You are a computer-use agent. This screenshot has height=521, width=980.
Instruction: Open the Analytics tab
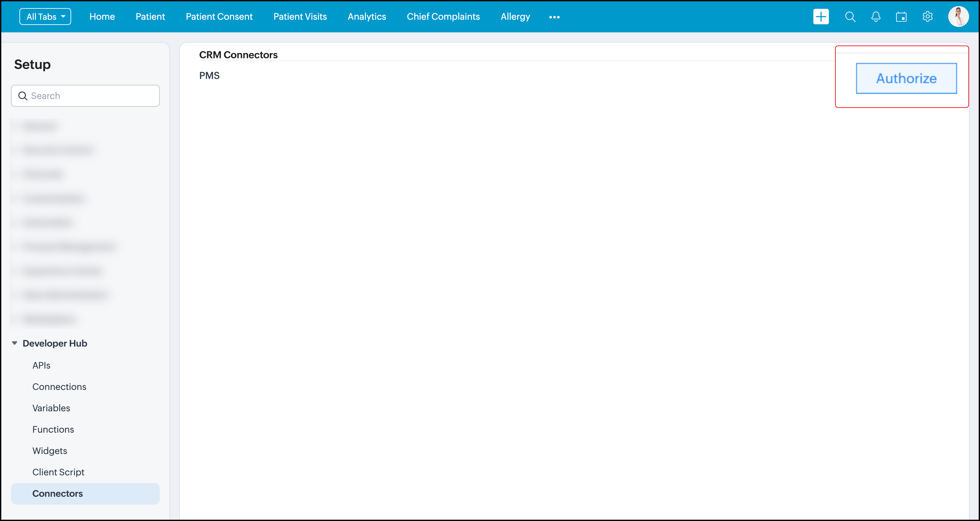(x=366, y=17)
